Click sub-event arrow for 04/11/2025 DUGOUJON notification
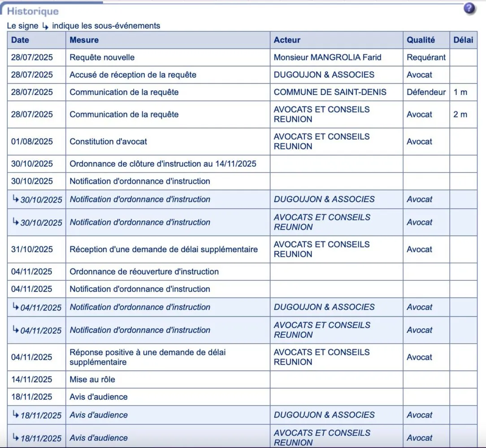The image size is (486, 448). pyautogui.click(x=16, y=307)
